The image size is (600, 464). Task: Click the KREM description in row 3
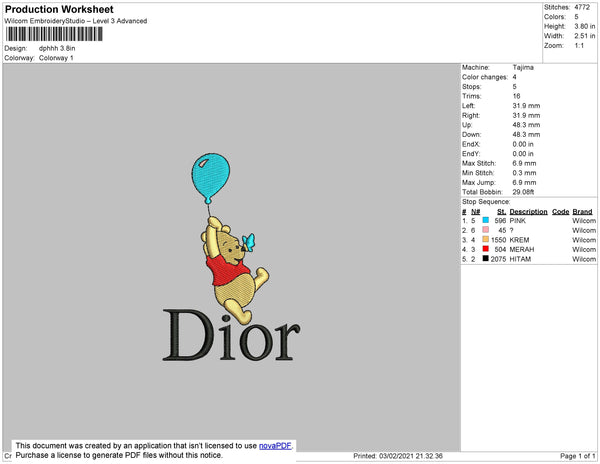coord(519,240)
